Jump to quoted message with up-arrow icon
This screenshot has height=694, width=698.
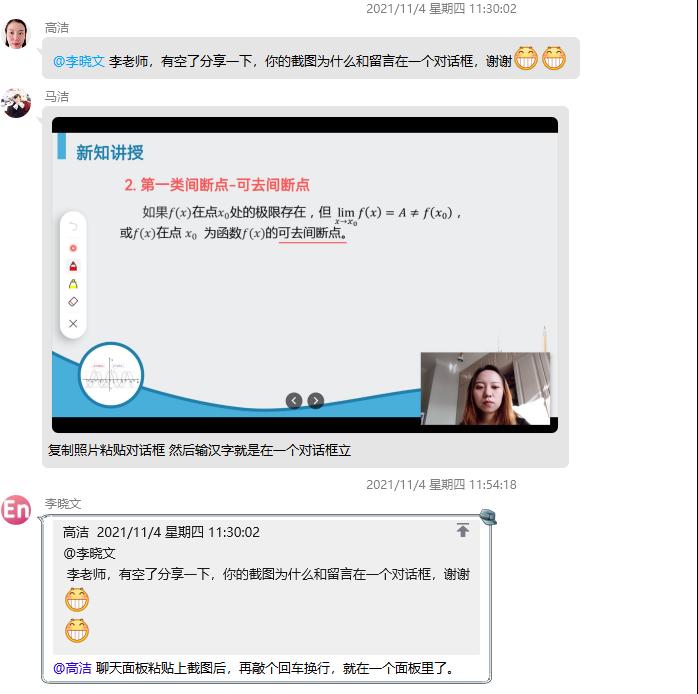click(x=463, y=530)
